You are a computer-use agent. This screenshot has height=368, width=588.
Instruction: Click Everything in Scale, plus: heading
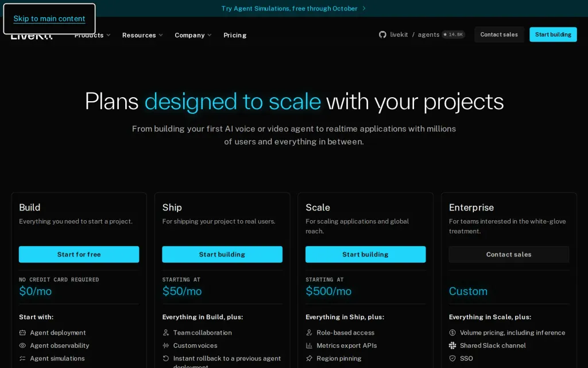490,317
